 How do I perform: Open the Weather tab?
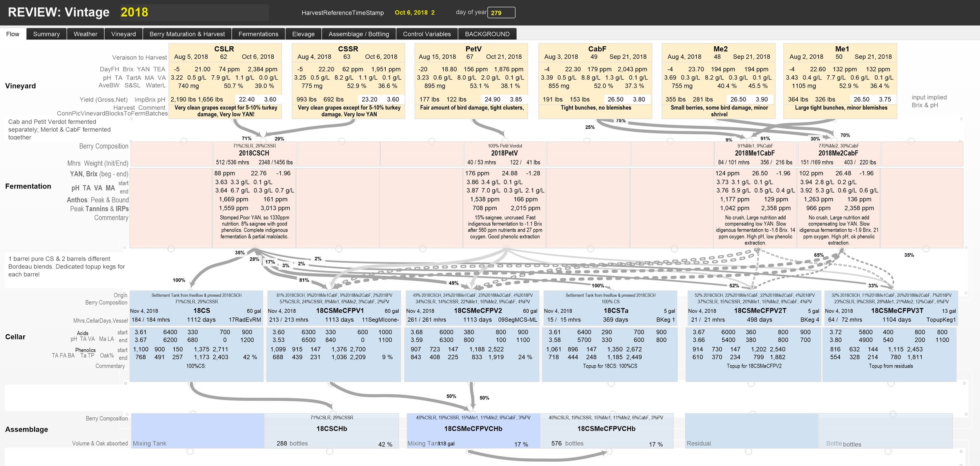[85, 34]
